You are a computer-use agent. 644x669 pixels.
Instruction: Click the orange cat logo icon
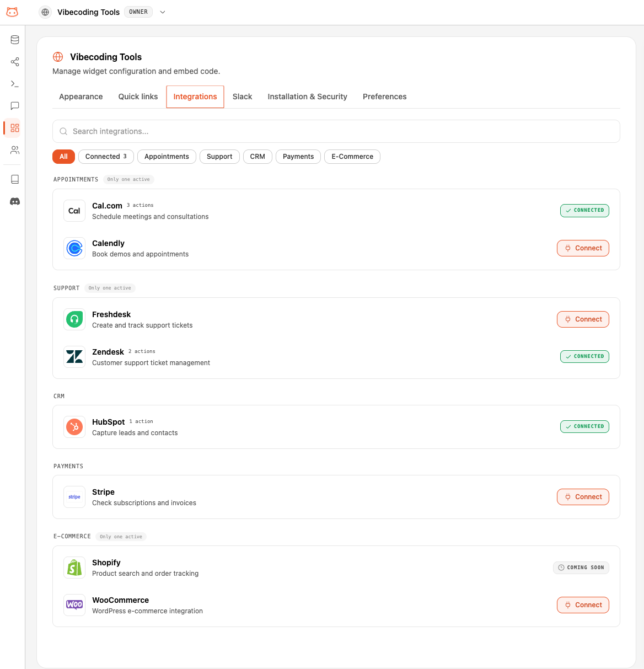tap(12, 12)
